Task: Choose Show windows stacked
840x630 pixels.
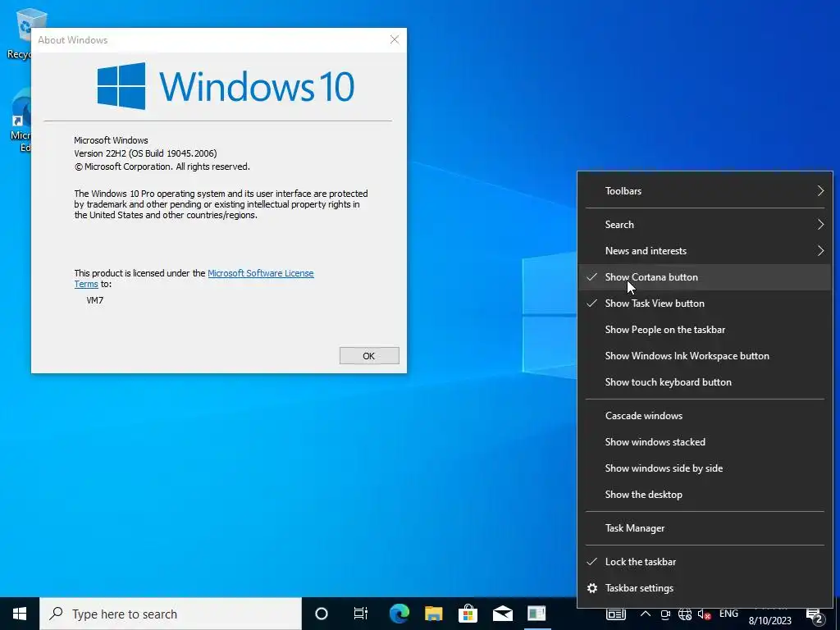Action: (705, 442)
